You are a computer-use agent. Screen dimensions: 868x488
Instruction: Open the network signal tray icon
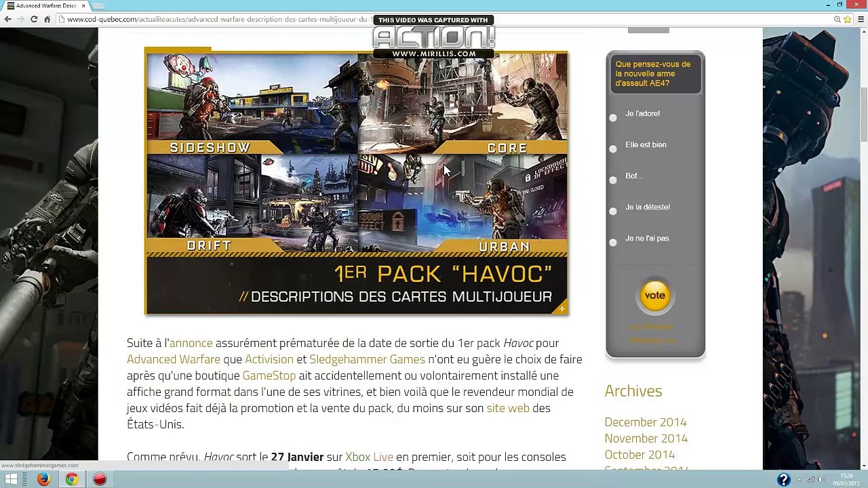coord(810,480)
